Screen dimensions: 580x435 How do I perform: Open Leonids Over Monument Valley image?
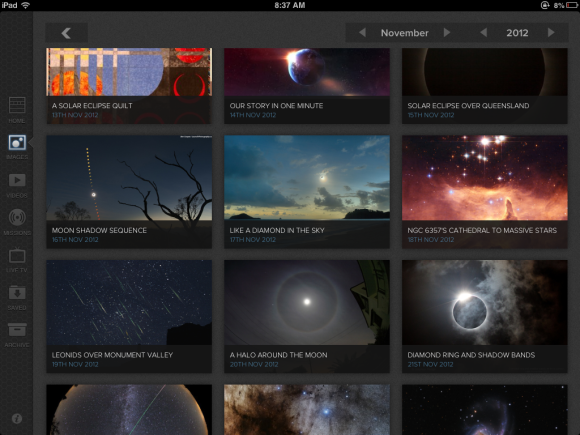click(129, 316)
